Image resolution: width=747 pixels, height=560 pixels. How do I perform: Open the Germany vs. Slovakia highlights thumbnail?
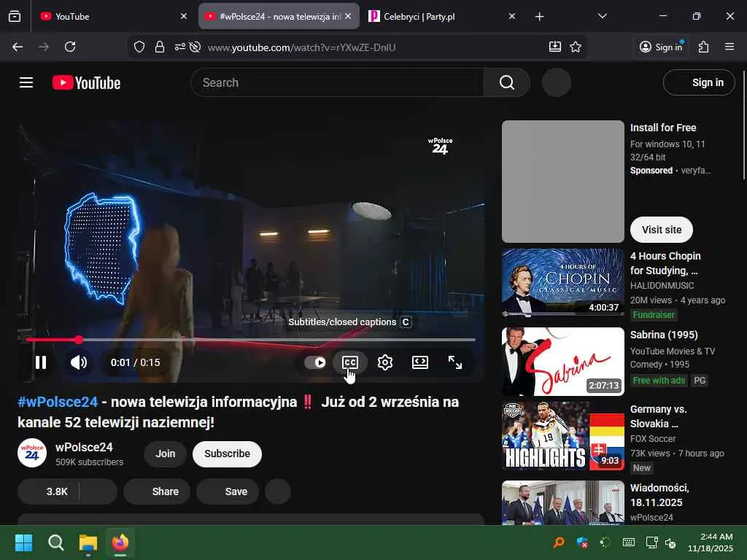click(x=562, y=436)
